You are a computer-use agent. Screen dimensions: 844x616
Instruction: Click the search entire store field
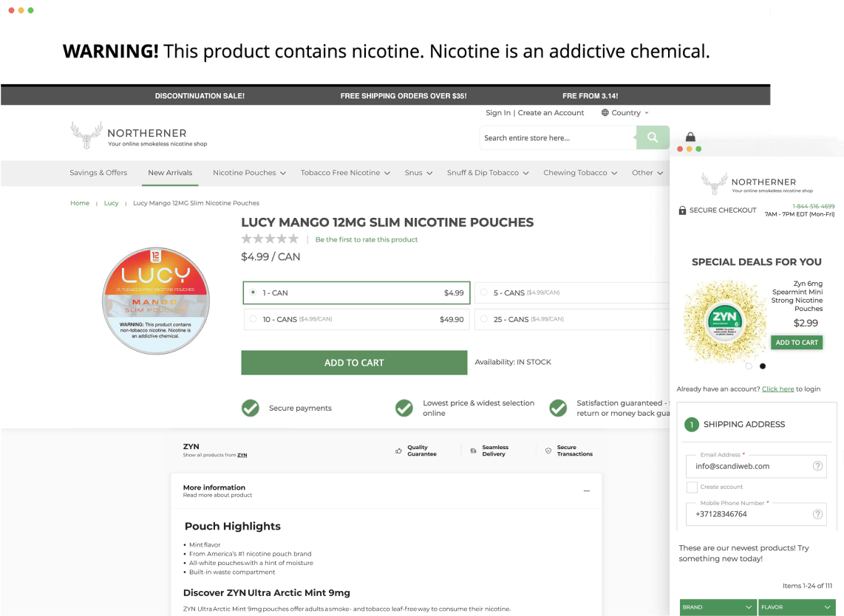558,137
